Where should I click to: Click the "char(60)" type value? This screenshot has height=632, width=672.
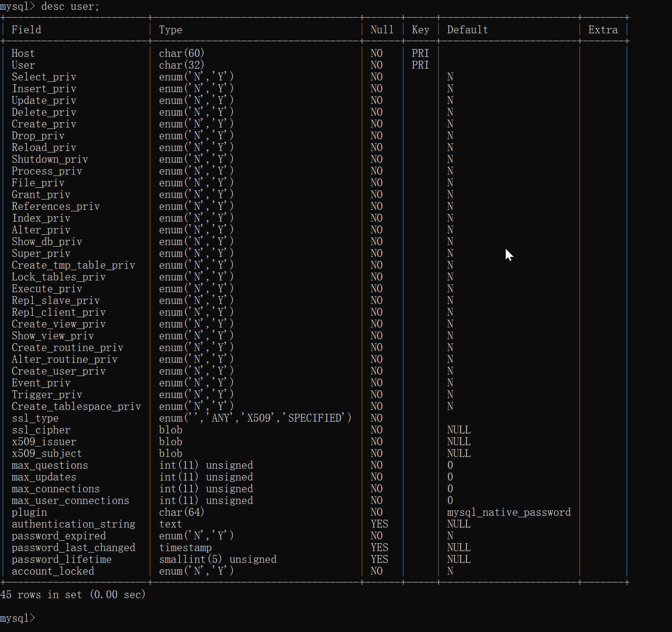click(x=181, y=53)
